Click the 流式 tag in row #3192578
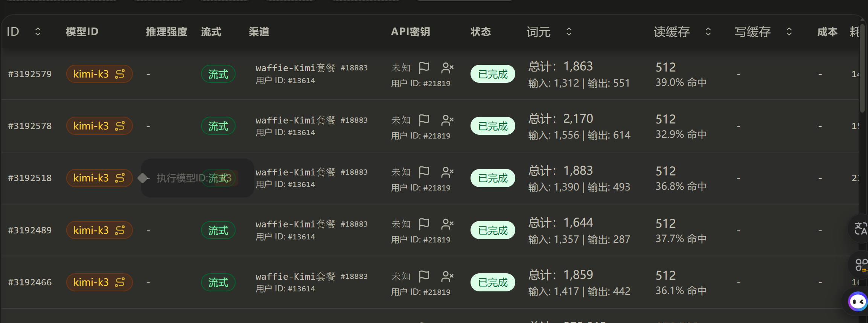The height and width of the screenshot is (323, 868). 218,126
